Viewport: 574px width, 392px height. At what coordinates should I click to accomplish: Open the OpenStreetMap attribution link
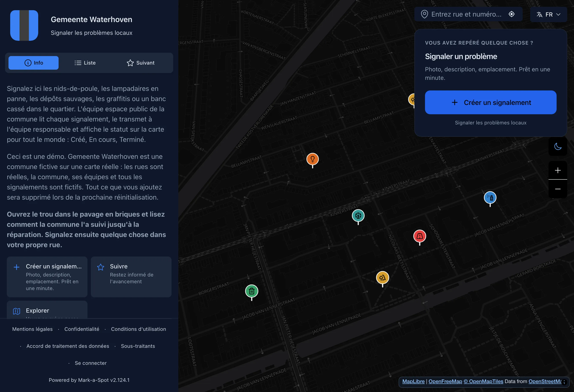point(545,381)
